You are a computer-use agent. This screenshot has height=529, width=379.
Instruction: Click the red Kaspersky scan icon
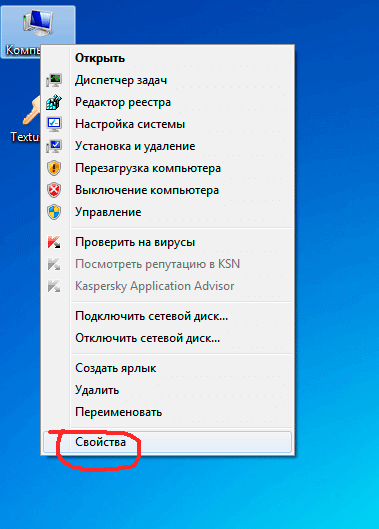pos(54,242)
